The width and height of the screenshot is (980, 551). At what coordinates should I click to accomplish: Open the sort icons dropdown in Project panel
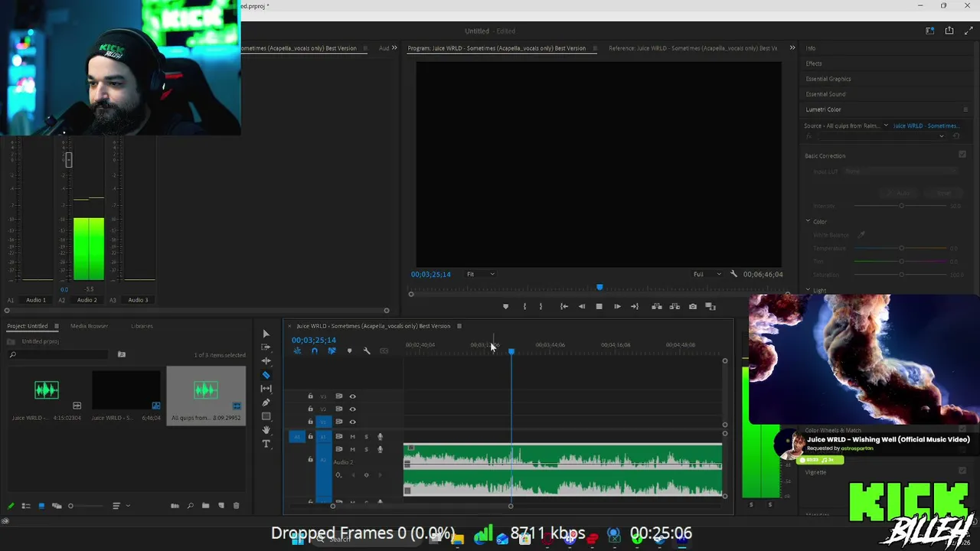point(119,506)
